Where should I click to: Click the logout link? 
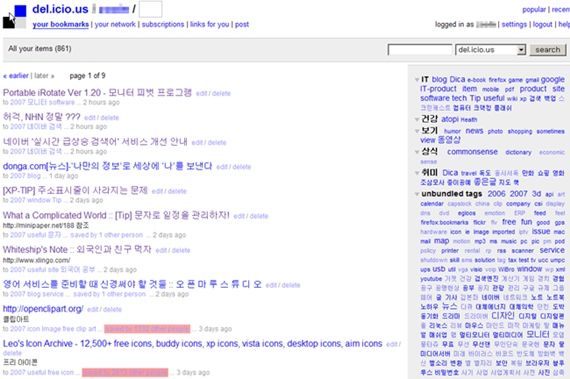point(542,24)
